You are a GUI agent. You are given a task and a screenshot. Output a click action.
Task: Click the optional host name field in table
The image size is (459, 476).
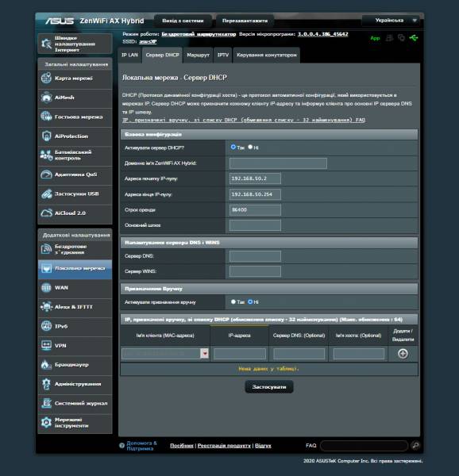[x=358, y=354]
